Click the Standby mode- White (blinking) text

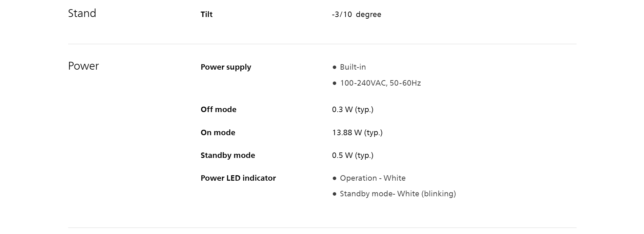click(398, 194)
